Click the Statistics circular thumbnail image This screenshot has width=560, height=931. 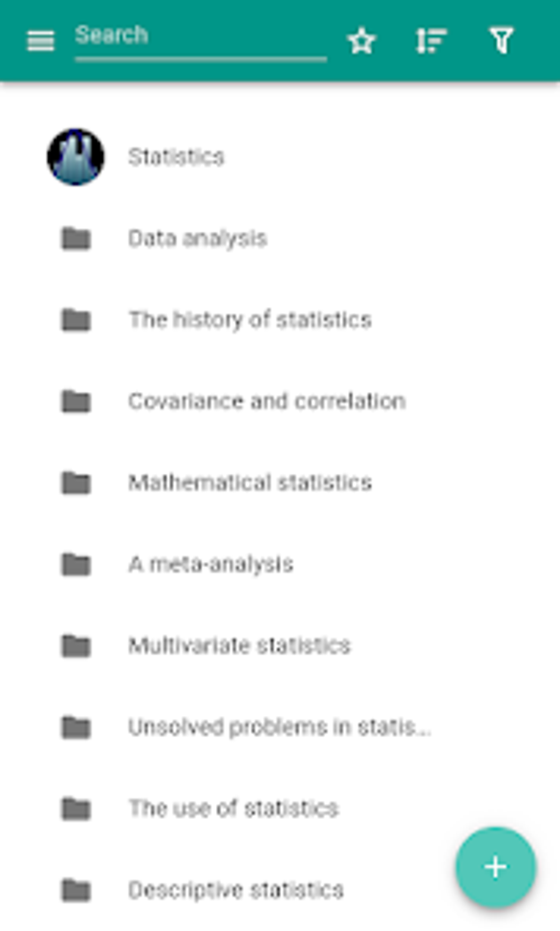74,156
